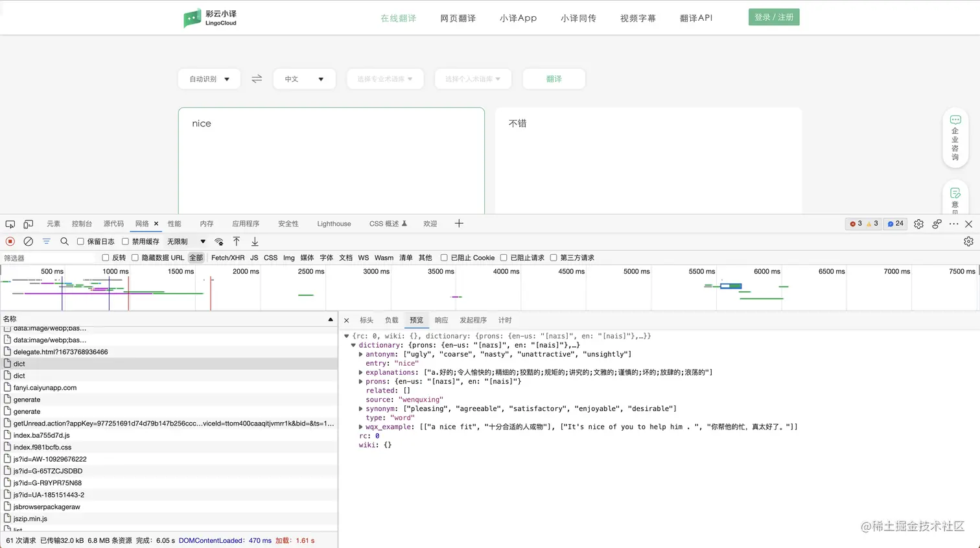Viewport: 980px width, 548px height.
Task: Open the 选择个人术语库 dropdown
Action: [x=473, y=78]
